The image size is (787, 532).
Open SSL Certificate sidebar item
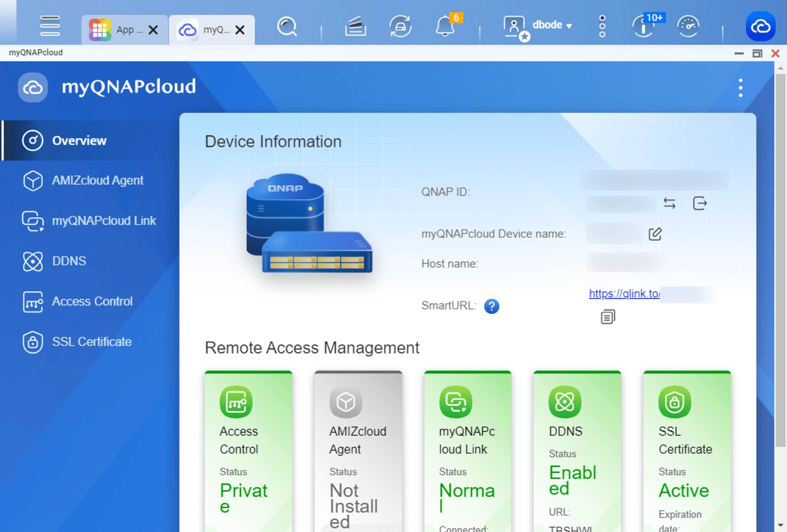coord(91,342)
